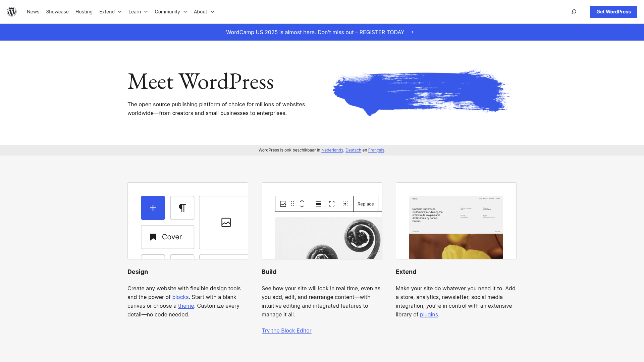644x362 pixels.
Task: Open the search magnifier icon
Action: click(574, 12)
